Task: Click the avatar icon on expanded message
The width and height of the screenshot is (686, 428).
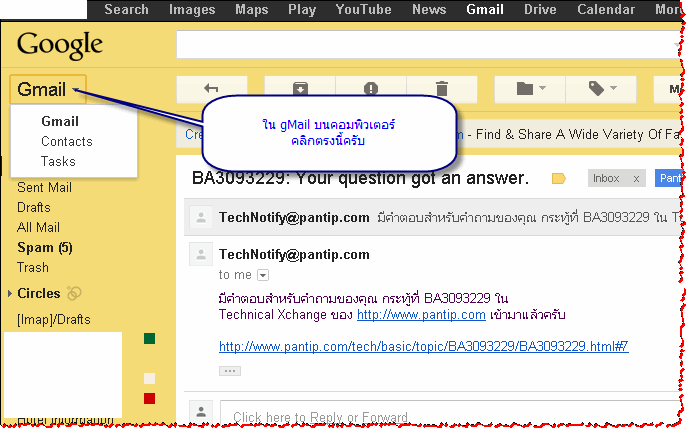Action: 201,254
